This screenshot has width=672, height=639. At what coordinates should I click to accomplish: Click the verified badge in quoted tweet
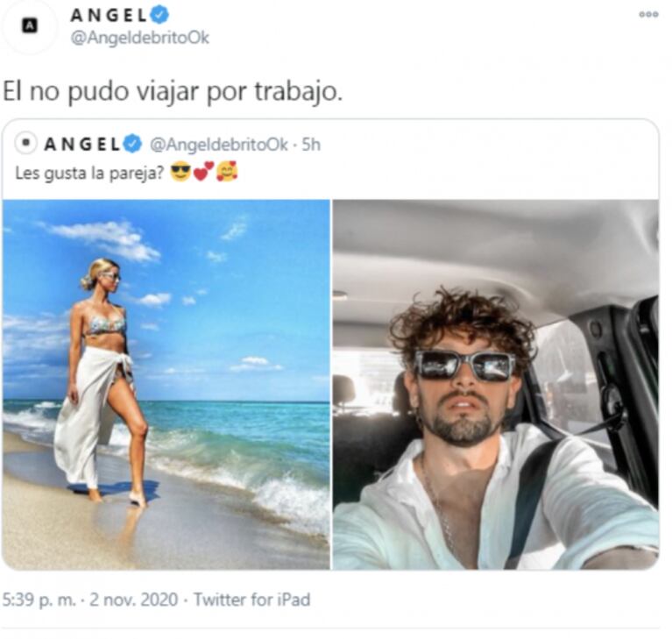(x=133, y=144)
